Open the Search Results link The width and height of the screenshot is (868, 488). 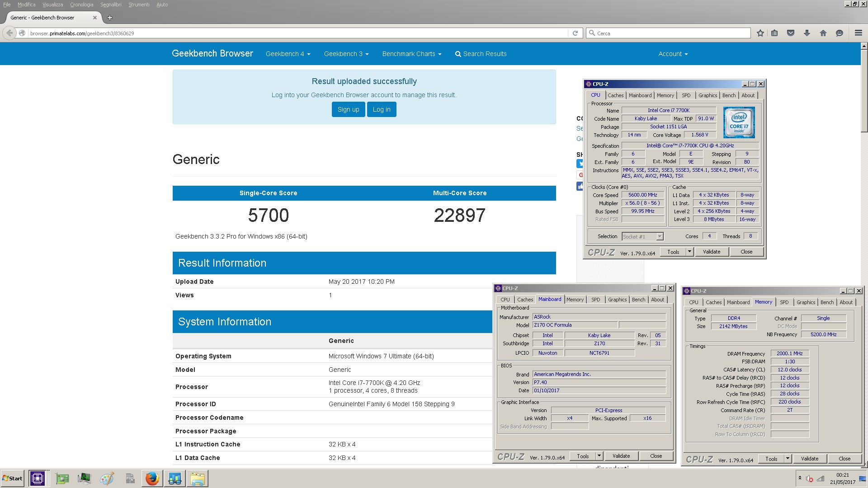pos(481,54)
